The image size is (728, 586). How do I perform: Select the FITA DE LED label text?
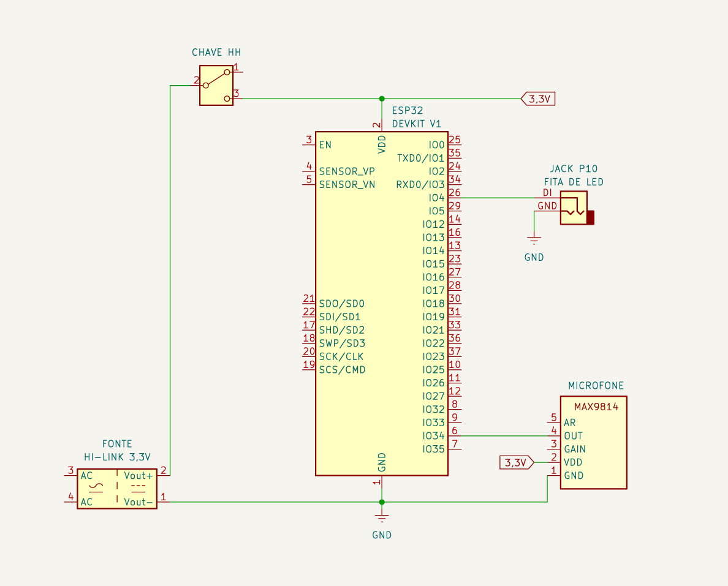coord(573,182)
